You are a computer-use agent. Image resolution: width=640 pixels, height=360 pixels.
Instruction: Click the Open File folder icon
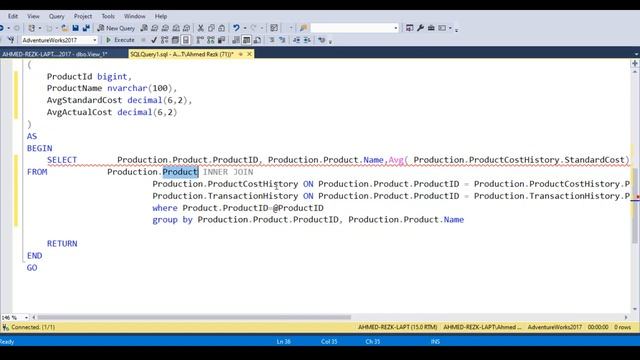64,28
